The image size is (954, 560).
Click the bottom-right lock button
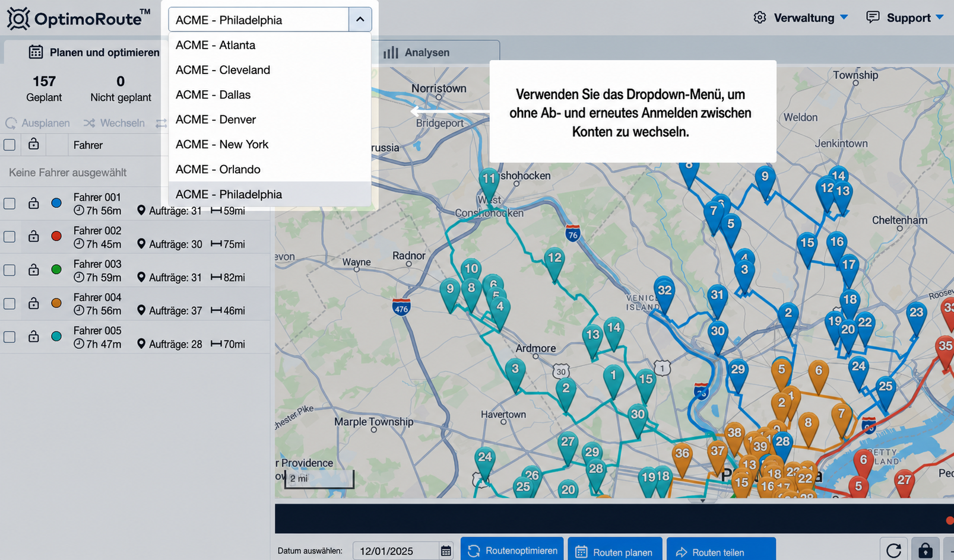(x=925, y=551)
